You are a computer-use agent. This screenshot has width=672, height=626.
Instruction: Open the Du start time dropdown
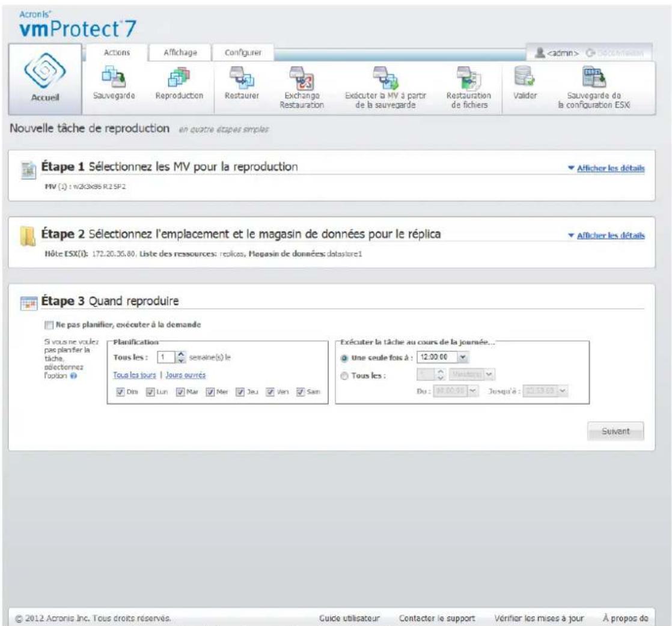tap(472, 390)
